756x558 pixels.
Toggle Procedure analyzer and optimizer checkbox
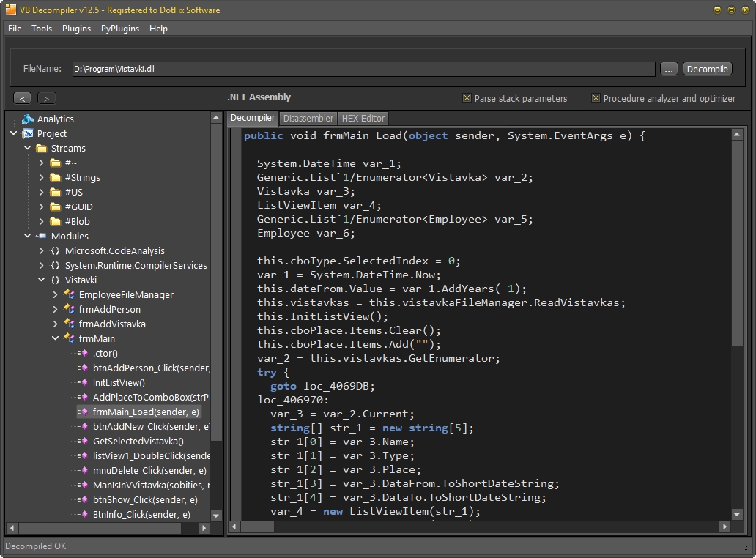tap(596, 98)
